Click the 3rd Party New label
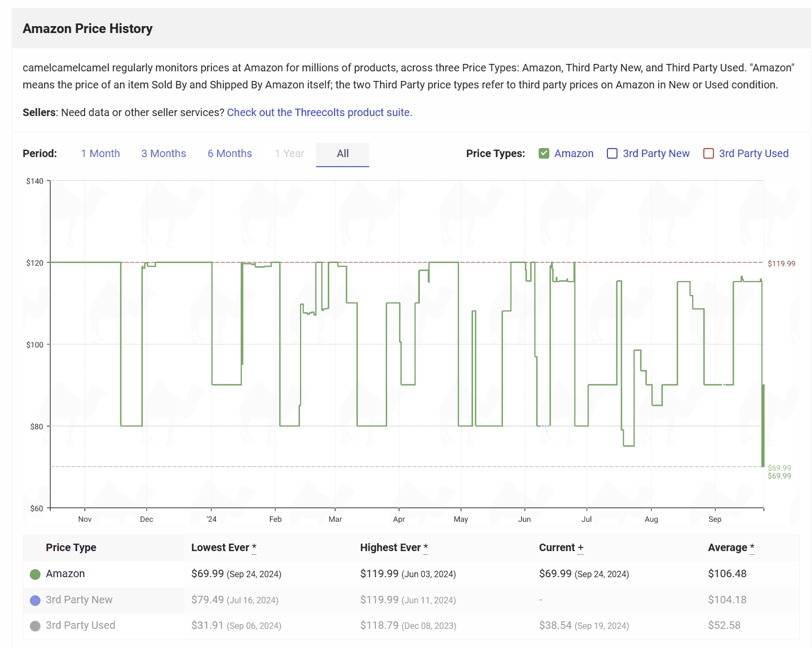This screenshot has width=812, height=648. [656, 153]
